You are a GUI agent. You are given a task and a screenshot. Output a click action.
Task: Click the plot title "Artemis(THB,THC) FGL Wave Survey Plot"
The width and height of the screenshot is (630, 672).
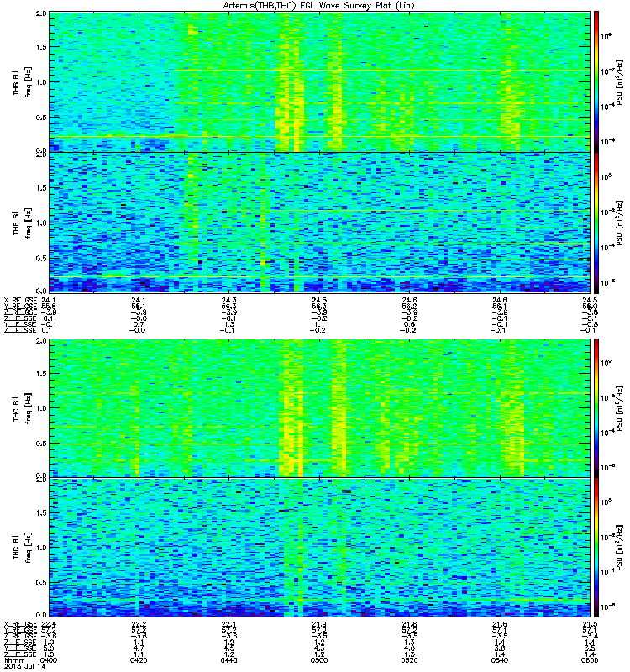[319, 5]
